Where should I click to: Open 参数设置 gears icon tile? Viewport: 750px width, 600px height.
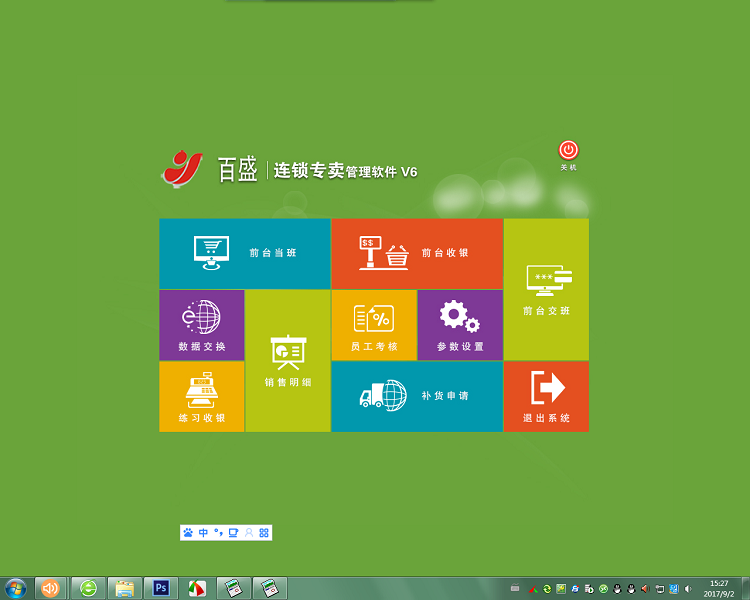coord(460,325)
